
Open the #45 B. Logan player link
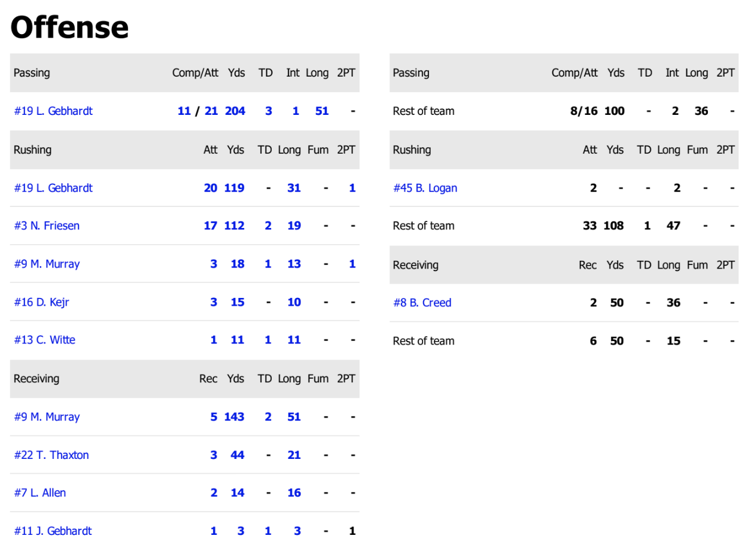pyautogui.click(x=425, y=188)
